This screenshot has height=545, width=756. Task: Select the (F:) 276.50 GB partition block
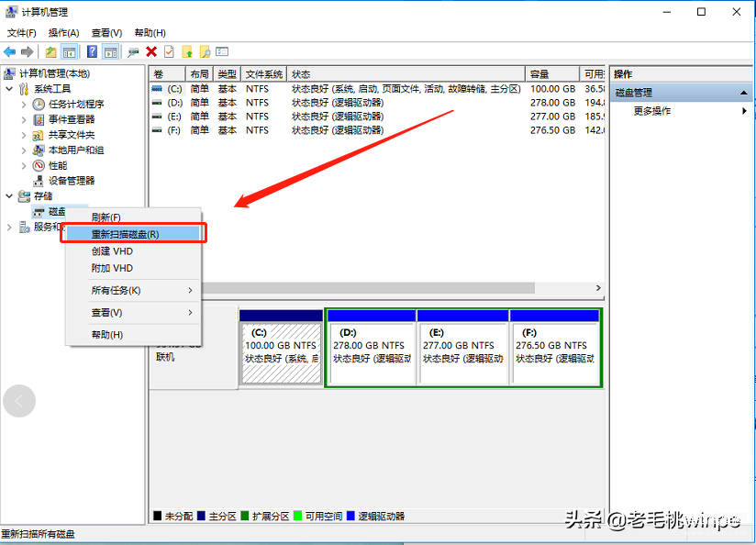(555, 348)
